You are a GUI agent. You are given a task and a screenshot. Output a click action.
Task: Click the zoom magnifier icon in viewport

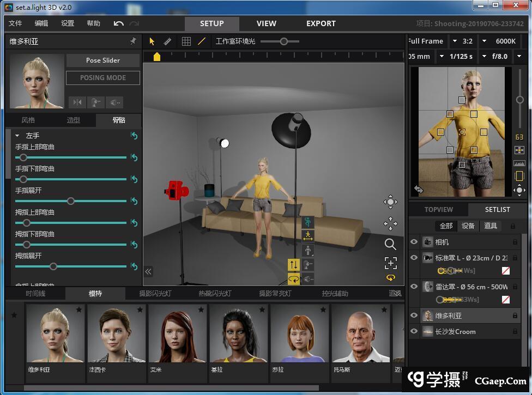point(390,244)
